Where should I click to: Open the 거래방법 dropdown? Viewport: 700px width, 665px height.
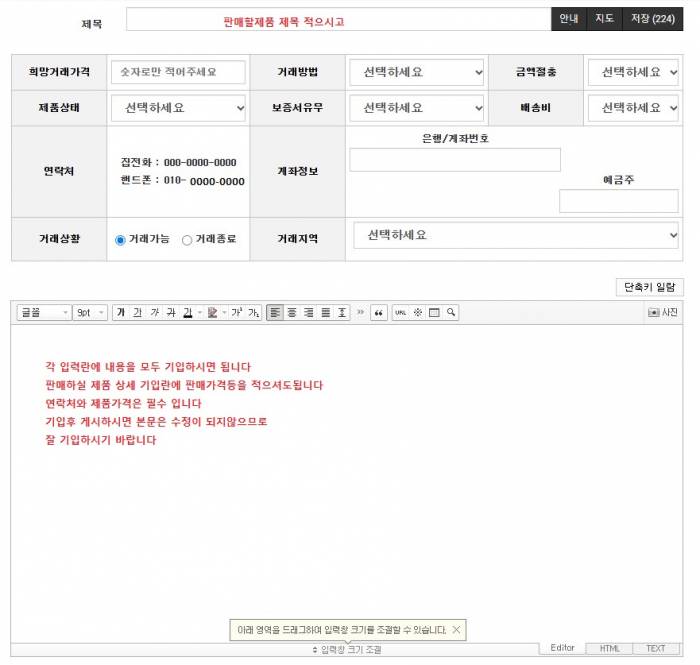point(417,72)
